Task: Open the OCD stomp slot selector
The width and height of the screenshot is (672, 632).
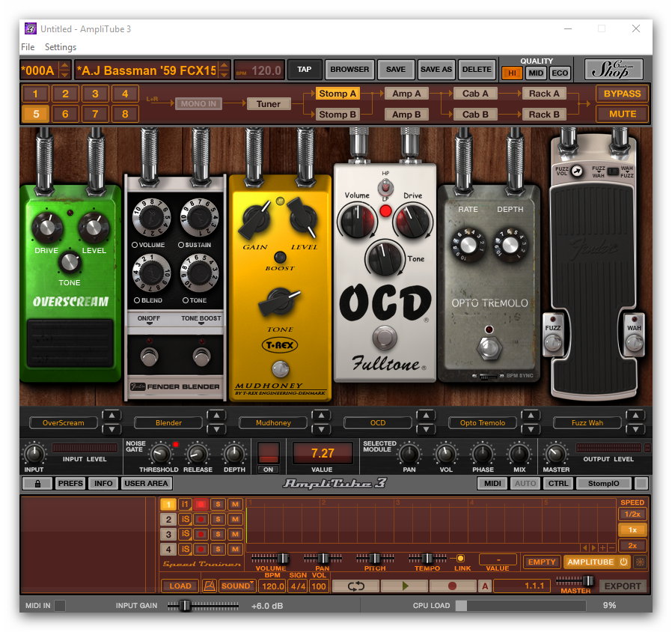Action: pos(378,423)
